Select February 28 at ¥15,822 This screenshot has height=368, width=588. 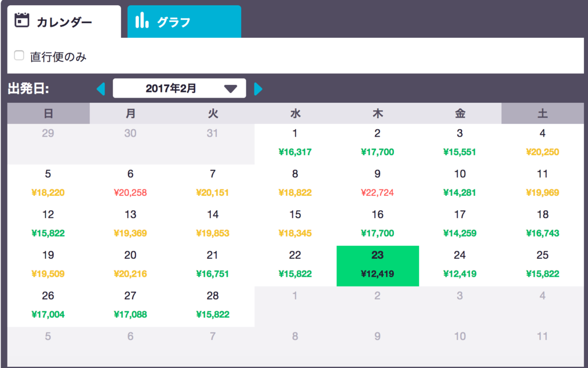(213, 307)
